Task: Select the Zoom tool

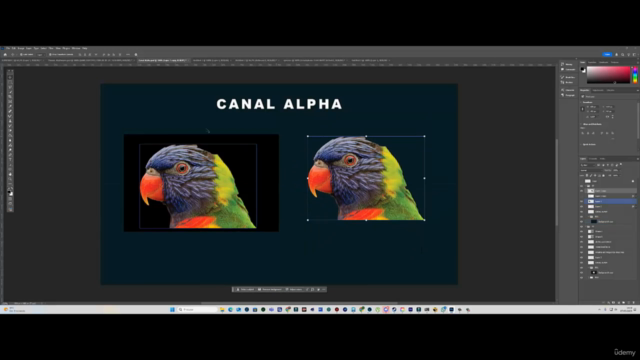Action: tap(10, 179)
